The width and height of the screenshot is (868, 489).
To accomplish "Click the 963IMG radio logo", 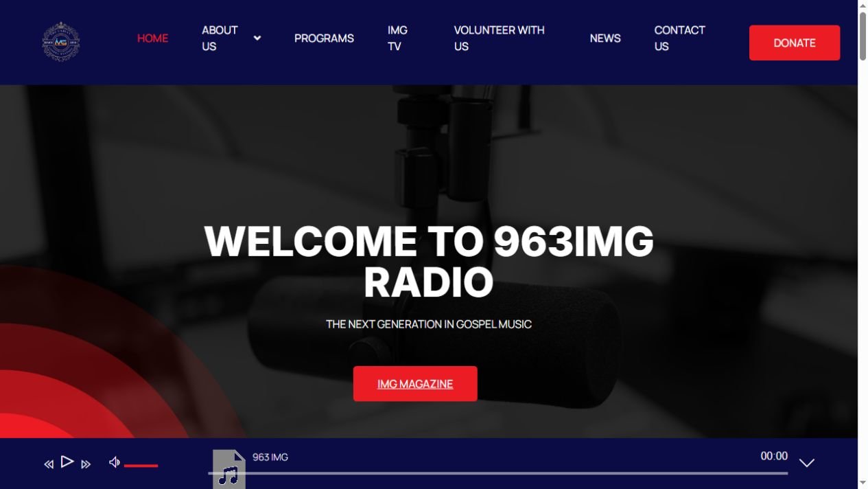I will click(x=60, y=42).
